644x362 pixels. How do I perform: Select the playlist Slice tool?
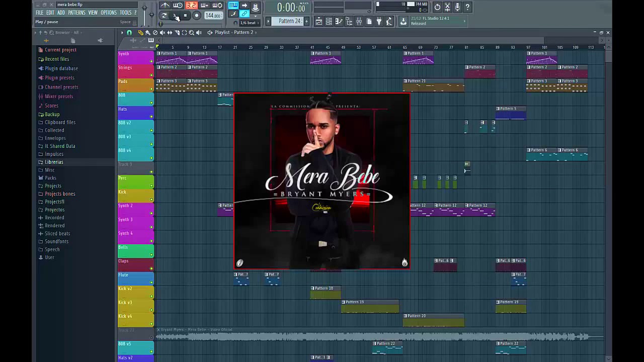click(x=177, y=32)
